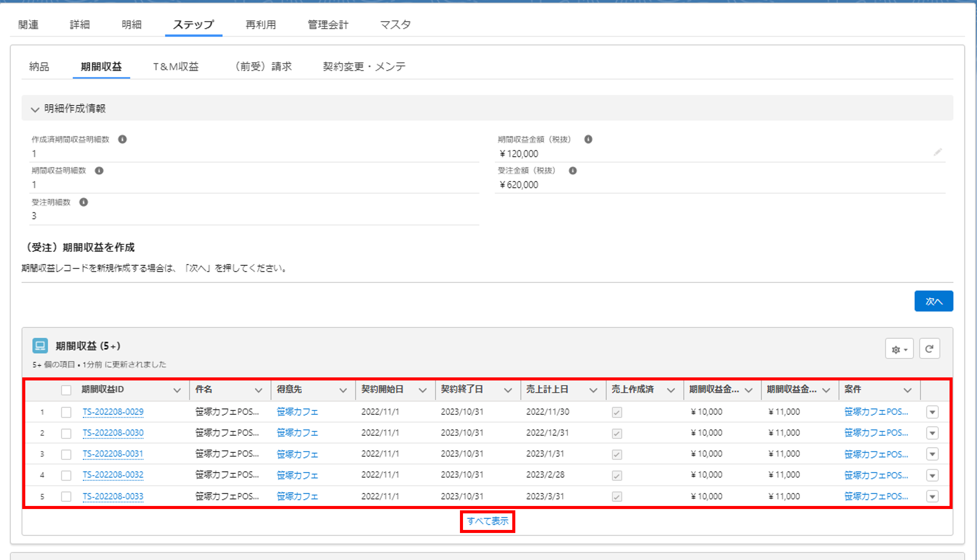Screen dimensions: 977x560
Task: Open the T&M収益 sub-tab
Action: (x=176, y=67)
